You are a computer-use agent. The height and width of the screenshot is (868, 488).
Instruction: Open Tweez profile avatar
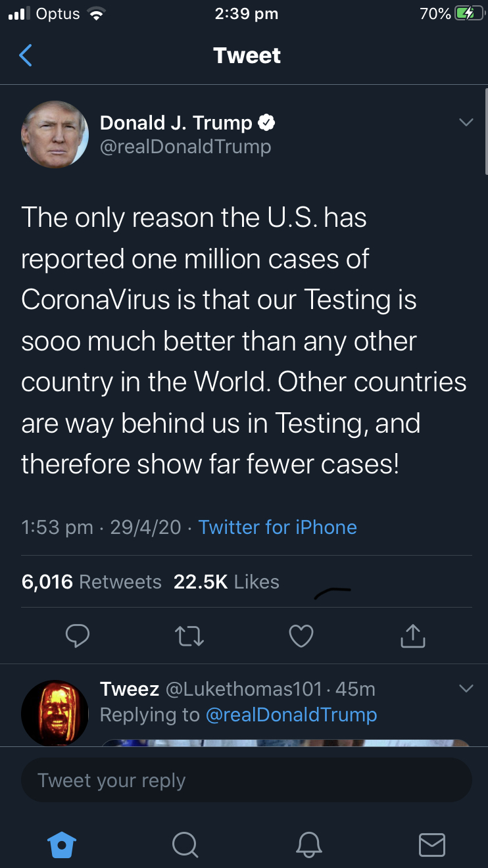(x=55, y=713)
